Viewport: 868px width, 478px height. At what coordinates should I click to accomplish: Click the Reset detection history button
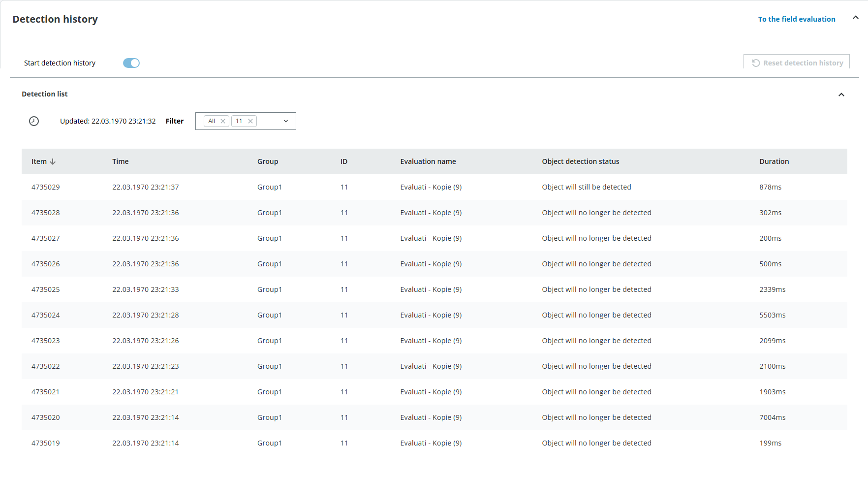click(797, 63)
